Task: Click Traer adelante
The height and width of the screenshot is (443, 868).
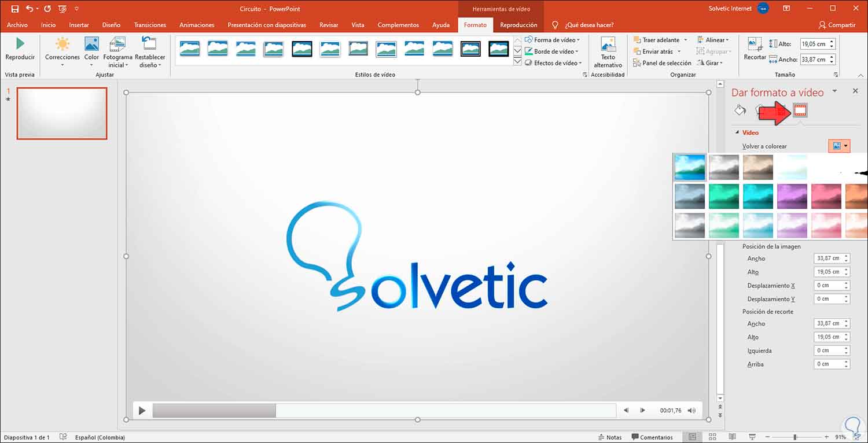Action: click(x=656, y=40)
